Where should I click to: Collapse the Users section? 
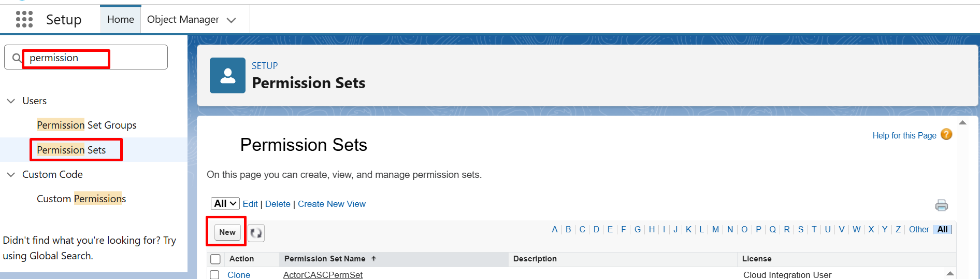tap(11, 101)
